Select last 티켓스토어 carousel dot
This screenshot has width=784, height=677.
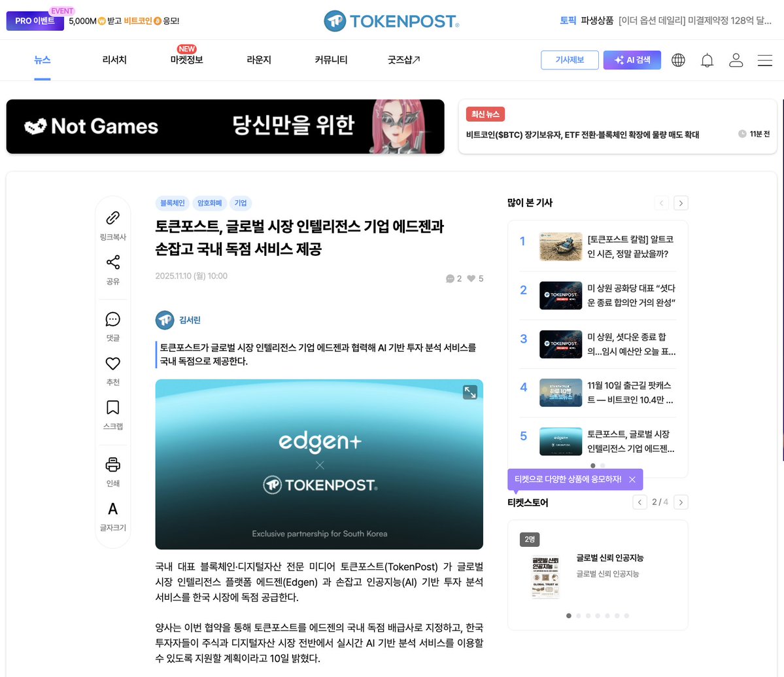(626, 616)
